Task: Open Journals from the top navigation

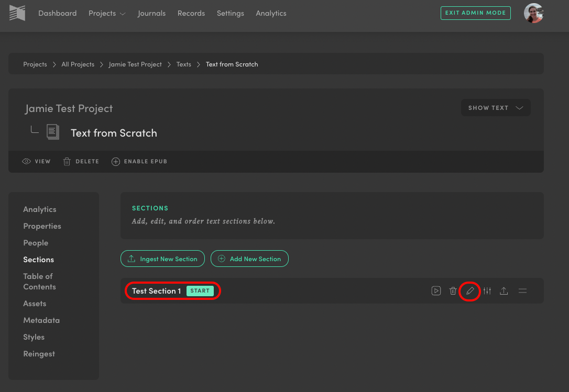Action: coord(151,13)
